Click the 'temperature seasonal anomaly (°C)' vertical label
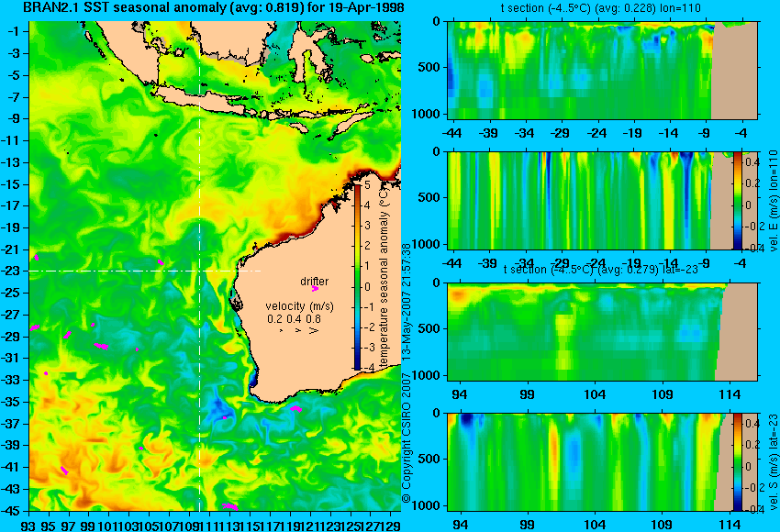The width and height of the screenshot is (780, 532). click(x=384, y=277)
